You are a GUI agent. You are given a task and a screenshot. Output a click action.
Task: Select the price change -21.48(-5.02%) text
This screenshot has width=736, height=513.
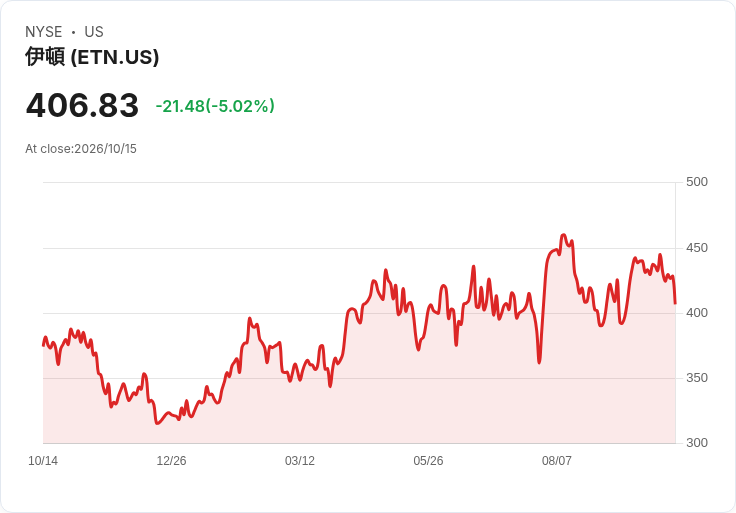click(x=215, y=106)
